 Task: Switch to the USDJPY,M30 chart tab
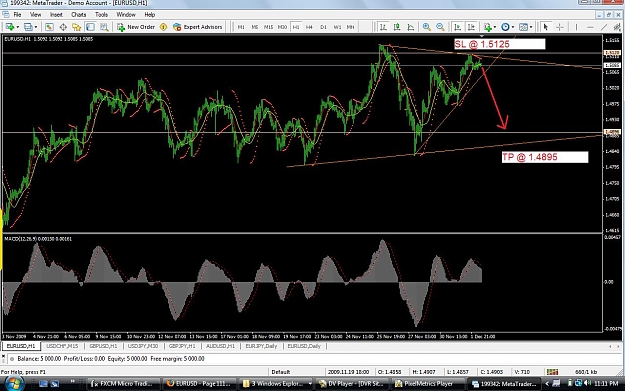143,346
